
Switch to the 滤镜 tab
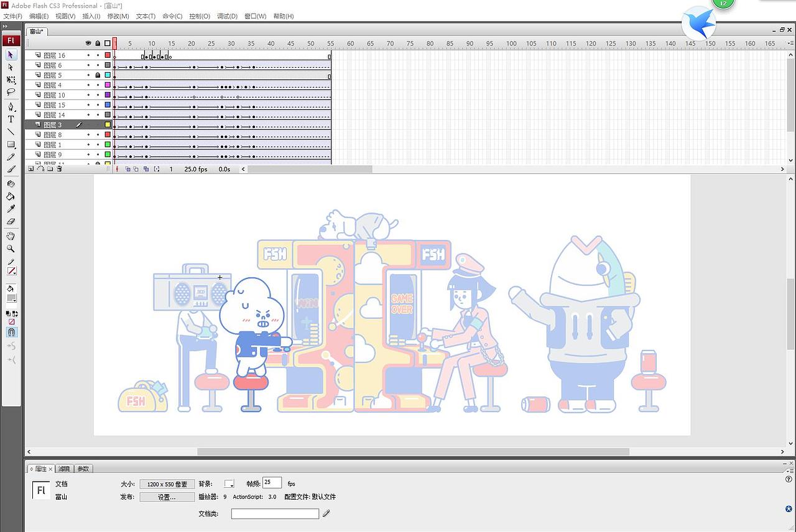65,469
